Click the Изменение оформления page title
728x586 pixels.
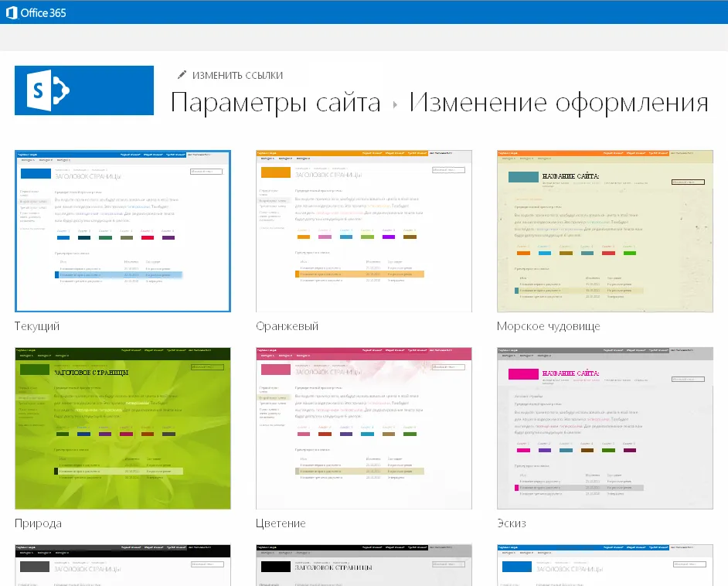559,103
